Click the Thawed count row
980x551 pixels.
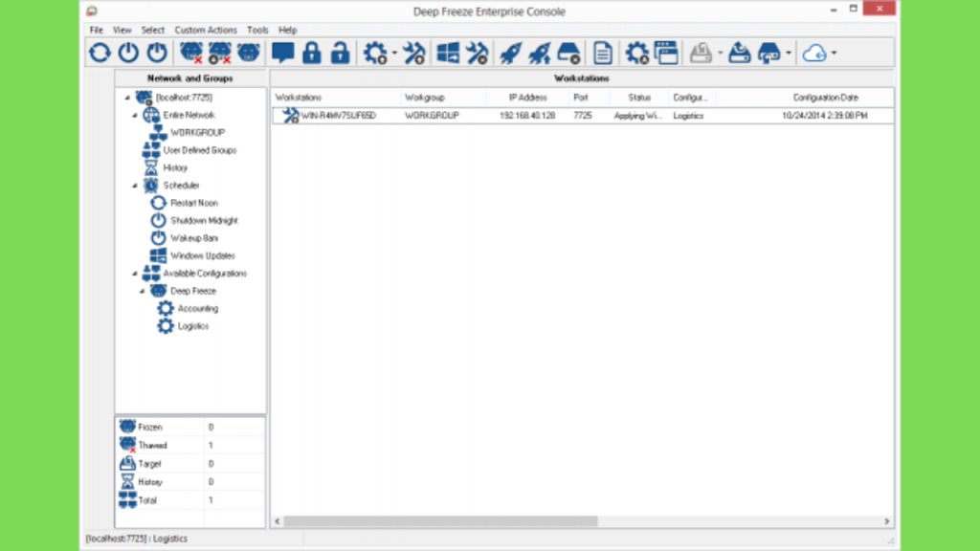[190, 446]
